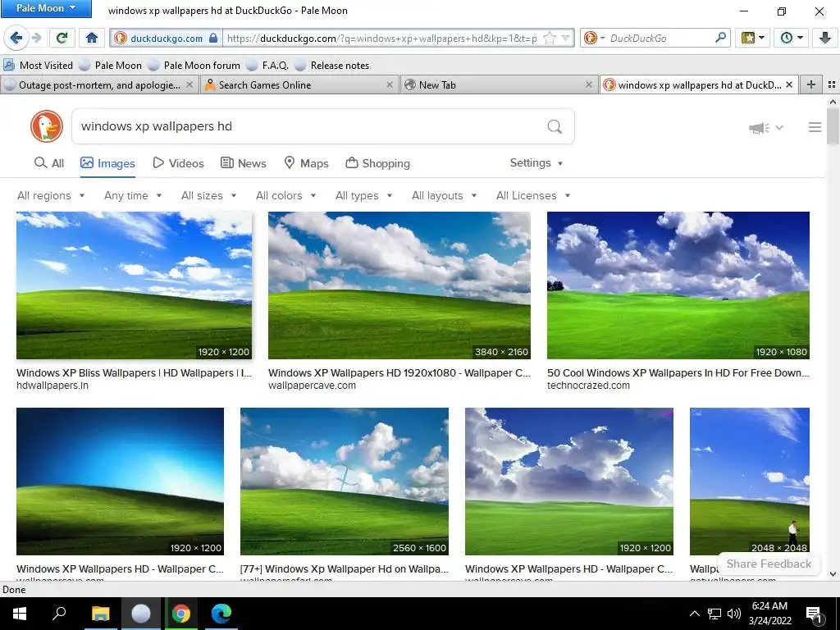Open the 1920 × 1080 technocrazed wallpaper thumbnail
The height and width of the screenshot is (630, 840).
coord(678,285)
